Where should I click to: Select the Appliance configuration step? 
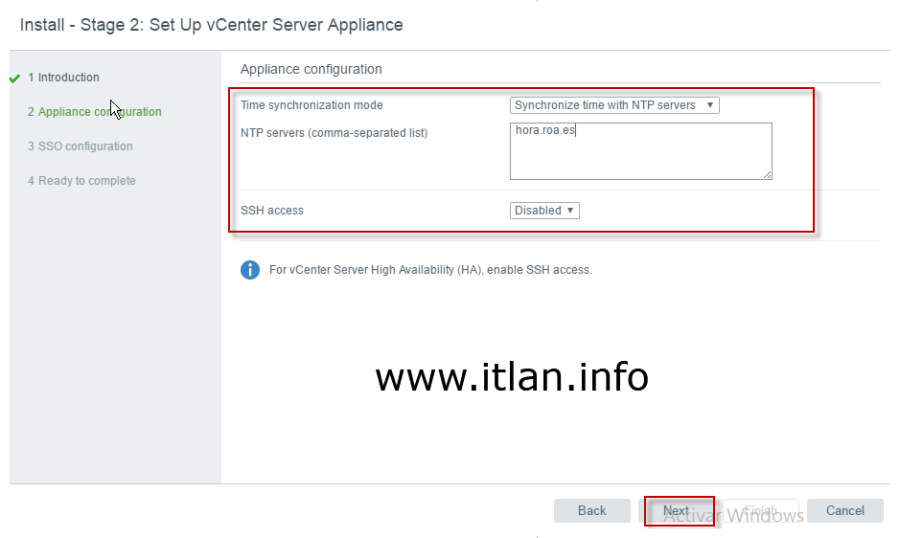pyautogui.click(x=94, y=112)
